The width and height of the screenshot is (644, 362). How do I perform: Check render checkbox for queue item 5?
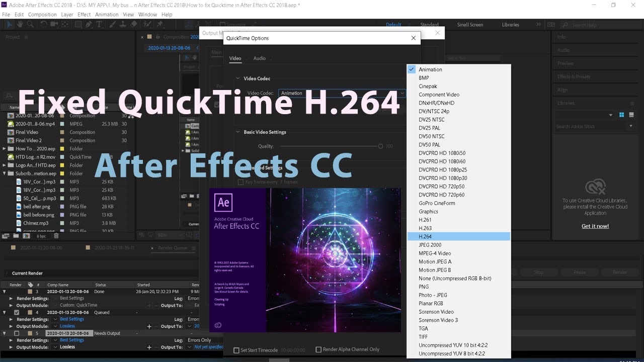[17, 333]
